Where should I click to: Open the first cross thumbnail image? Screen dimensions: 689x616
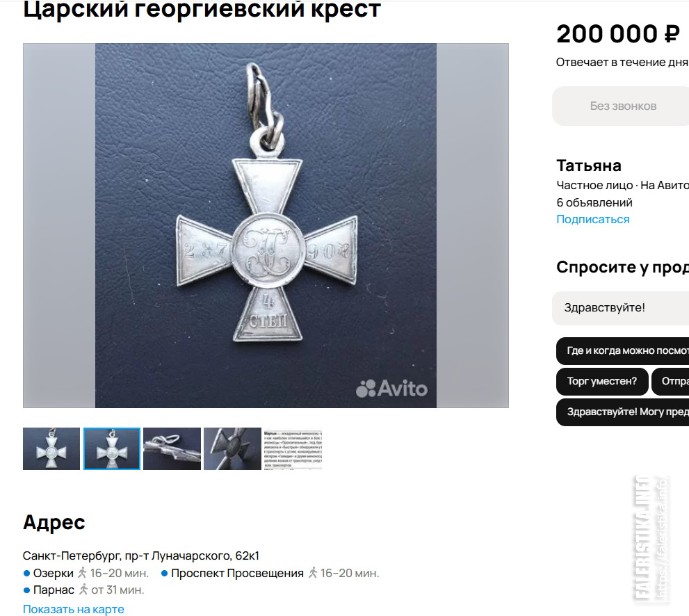coord(51,448)
